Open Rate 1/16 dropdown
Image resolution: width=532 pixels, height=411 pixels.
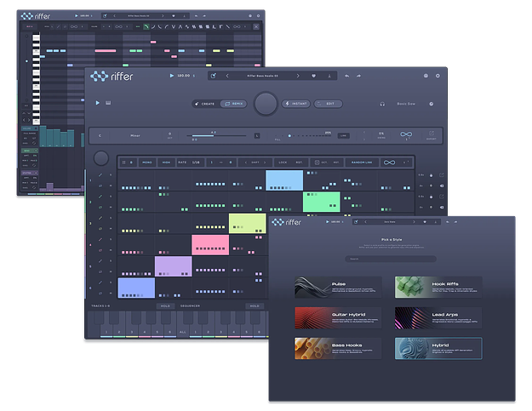point(189,163)
